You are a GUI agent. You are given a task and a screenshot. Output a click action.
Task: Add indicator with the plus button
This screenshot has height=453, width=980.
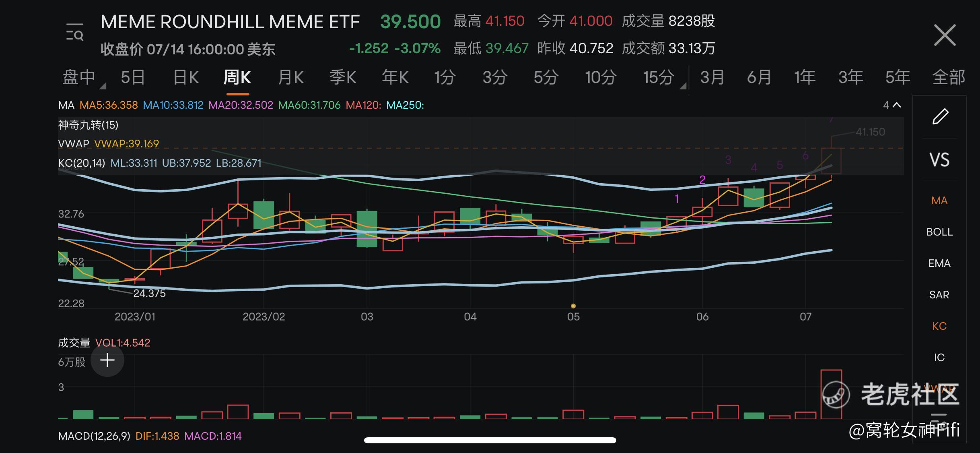(x=107, y=360)
